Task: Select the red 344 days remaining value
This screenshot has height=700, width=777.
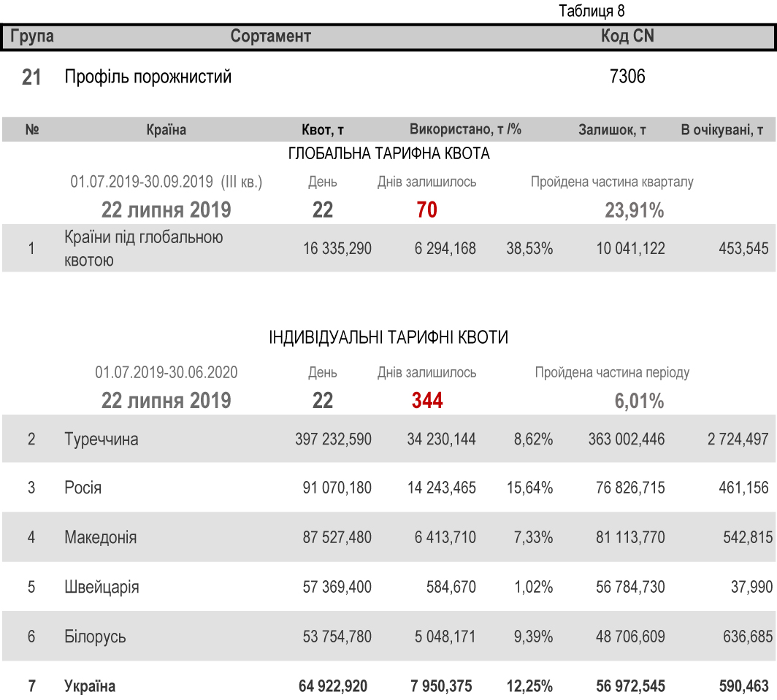Action: pyautogui.click(x=426, y=401)
